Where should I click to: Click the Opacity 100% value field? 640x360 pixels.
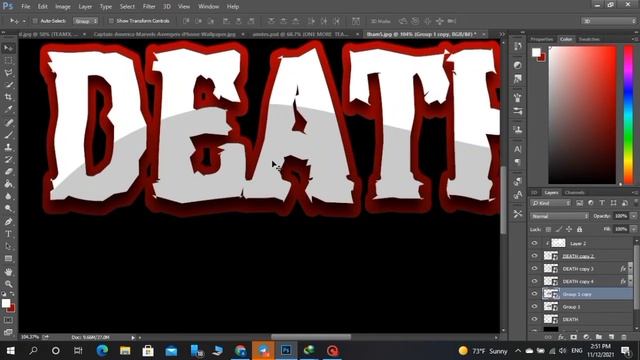621,216
